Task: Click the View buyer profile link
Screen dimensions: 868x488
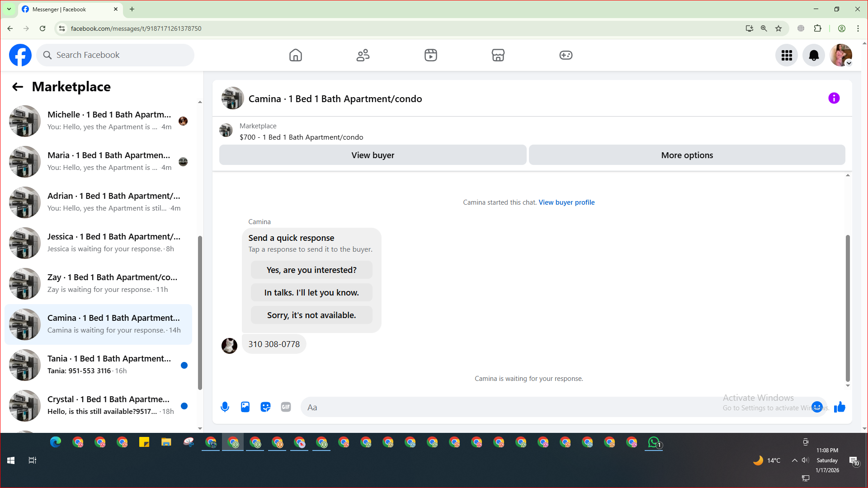Action: [566, 202]
